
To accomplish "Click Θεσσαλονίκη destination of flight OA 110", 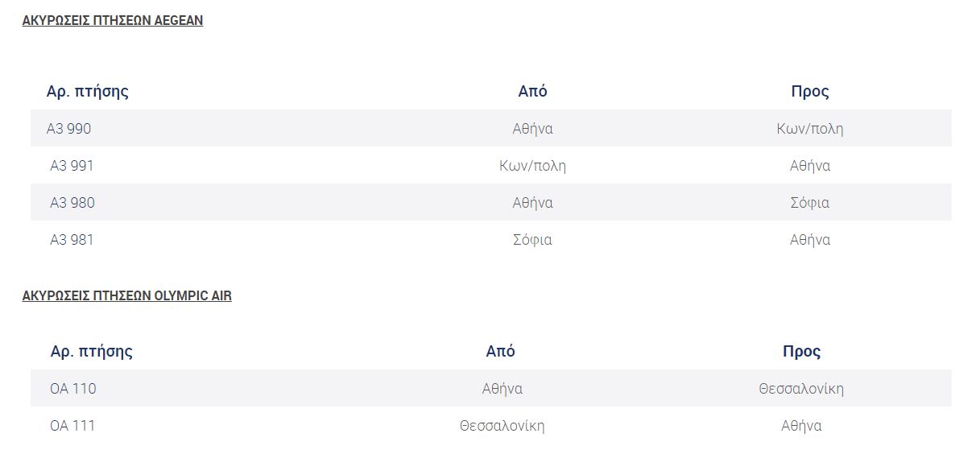I will point(801,389).
